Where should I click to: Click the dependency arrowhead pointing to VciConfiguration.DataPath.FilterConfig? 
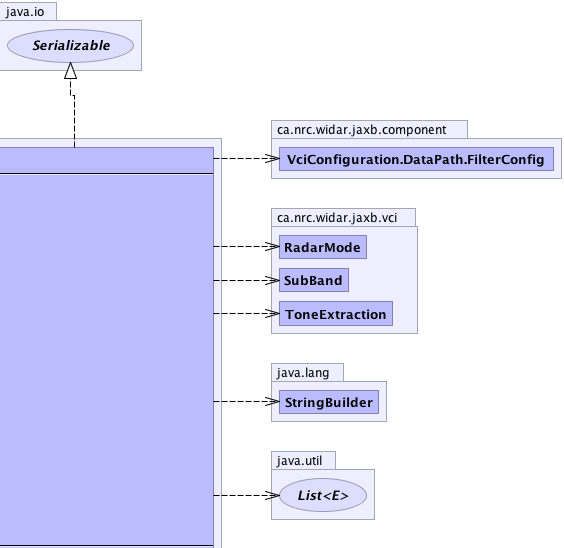coord(272,159)
